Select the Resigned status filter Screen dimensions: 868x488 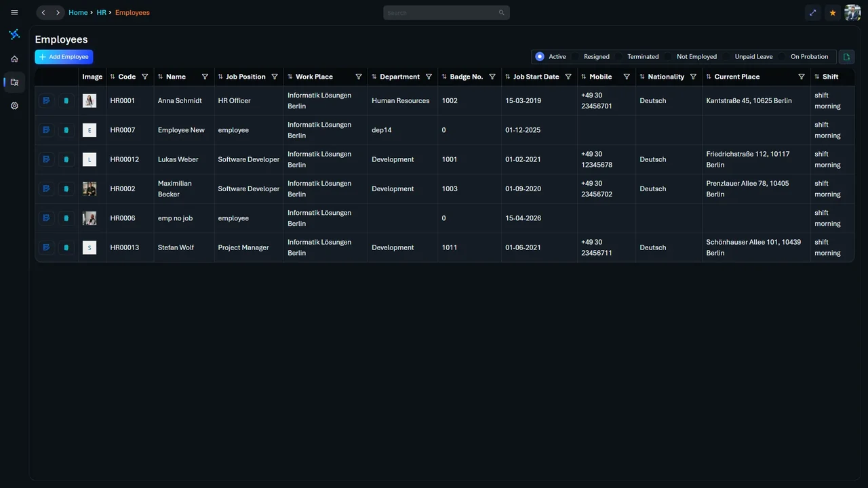point(575,57)
